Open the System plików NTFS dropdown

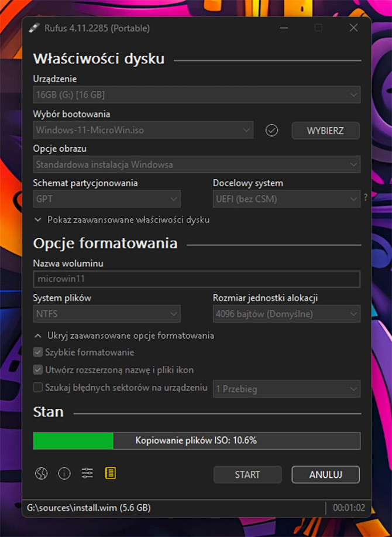point(106,314)
